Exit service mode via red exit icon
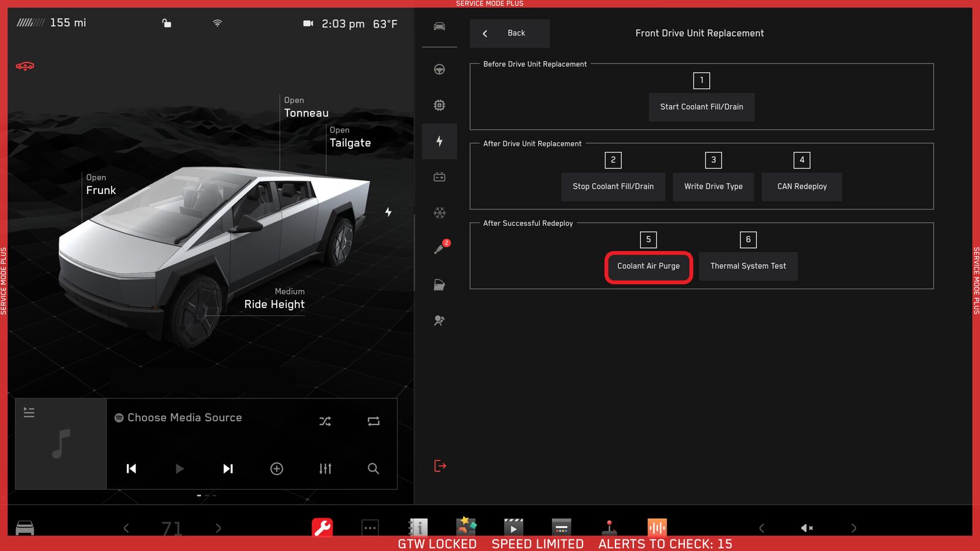Viewport: 980px width, 551px height. click(440, 466)
